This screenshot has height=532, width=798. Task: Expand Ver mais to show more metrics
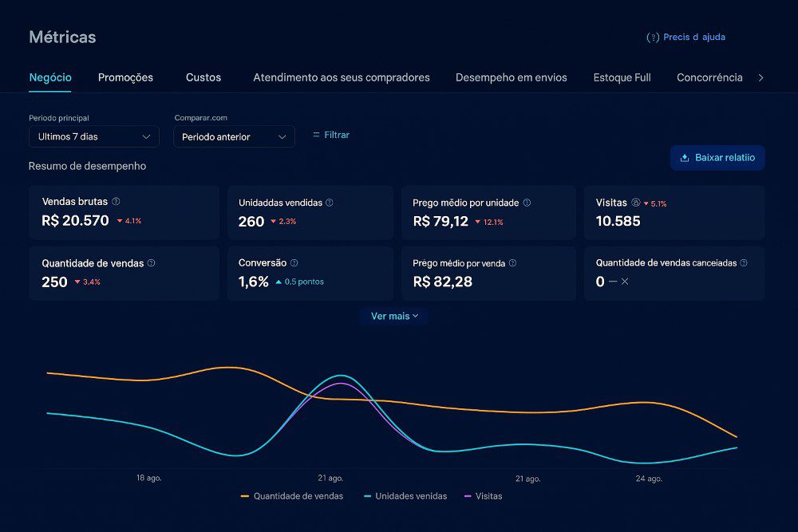[x=394, y=317]
